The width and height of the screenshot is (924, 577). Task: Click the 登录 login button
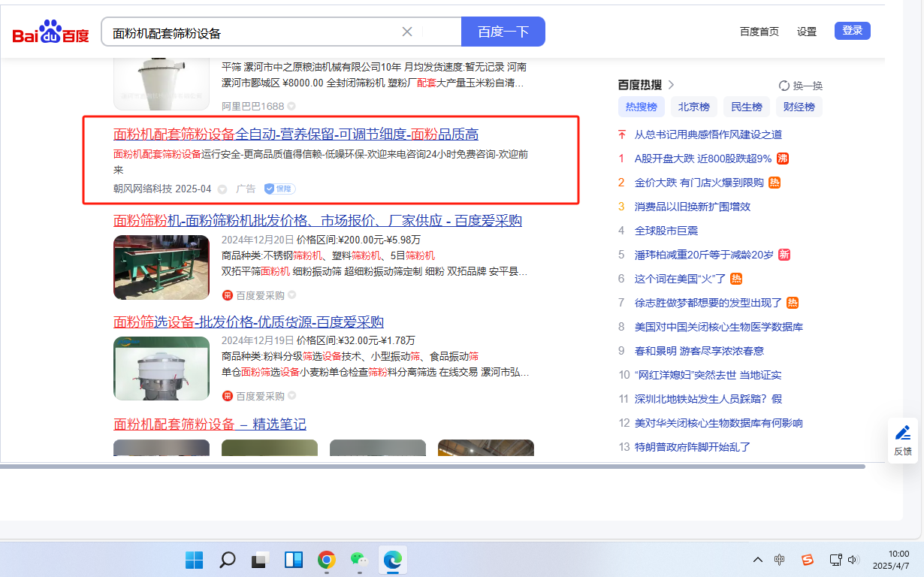(x=852, y=31)
